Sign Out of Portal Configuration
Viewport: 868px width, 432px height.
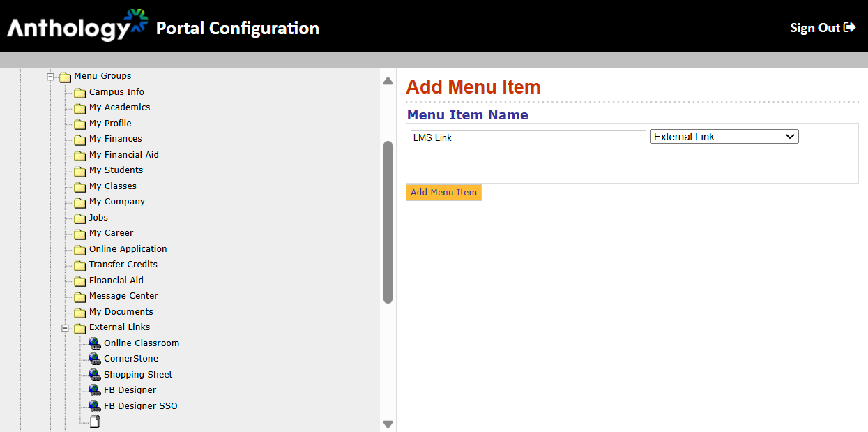click(x=823, y=28)
